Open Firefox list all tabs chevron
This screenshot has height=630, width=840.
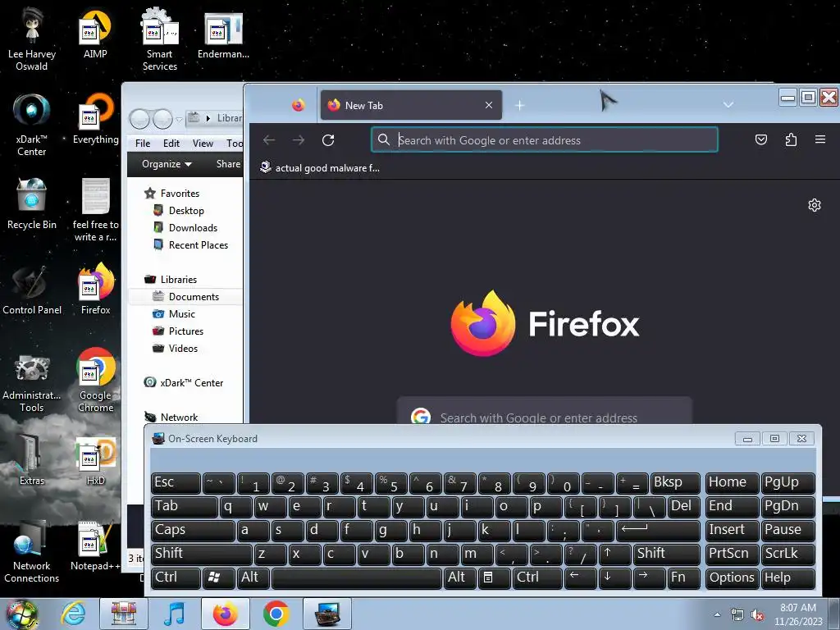click(x=728, y=105)
